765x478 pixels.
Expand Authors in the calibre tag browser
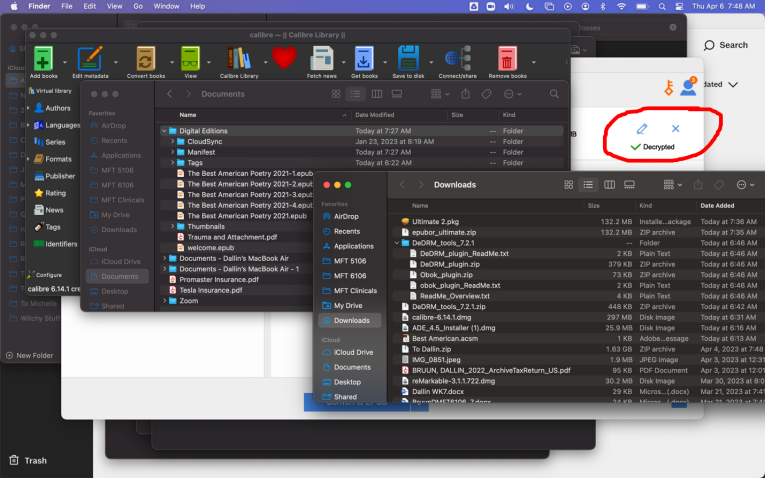click(28, 108)
